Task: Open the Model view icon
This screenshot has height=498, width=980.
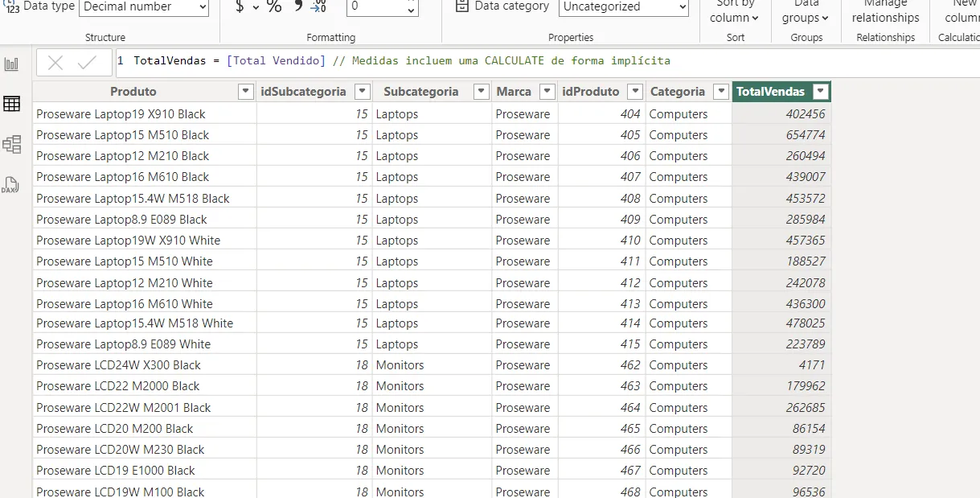Action: pyautogui.click(x=11, y=144)
